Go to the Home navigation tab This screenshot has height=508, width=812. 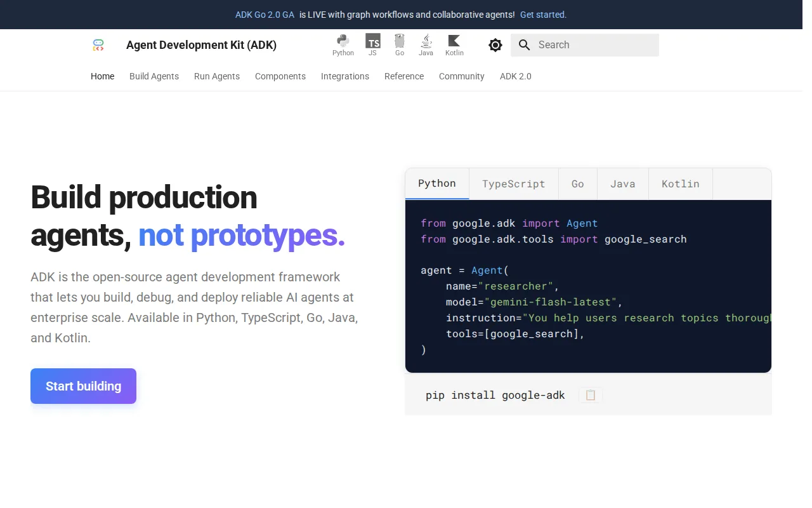point(103,76)
